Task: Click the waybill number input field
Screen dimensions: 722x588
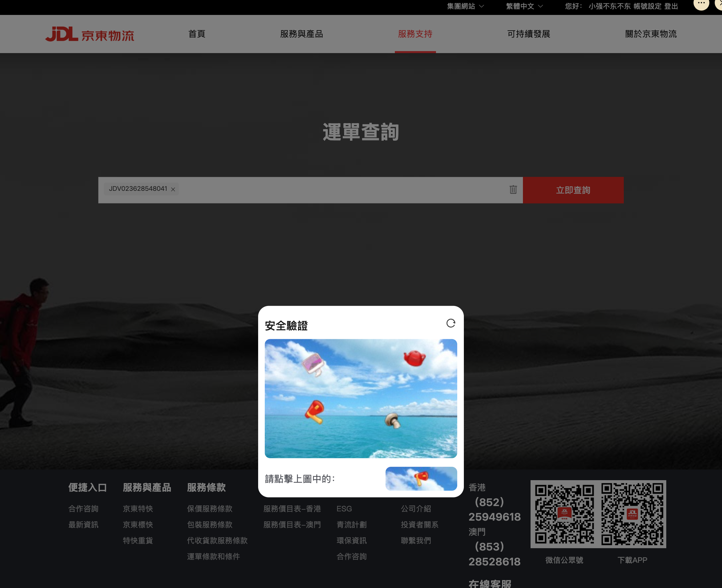Action: 339,190
